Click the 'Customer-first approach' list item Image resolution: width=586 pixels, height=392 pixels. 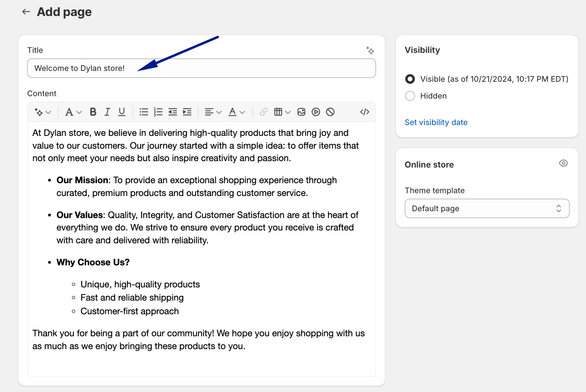point(130,311)
